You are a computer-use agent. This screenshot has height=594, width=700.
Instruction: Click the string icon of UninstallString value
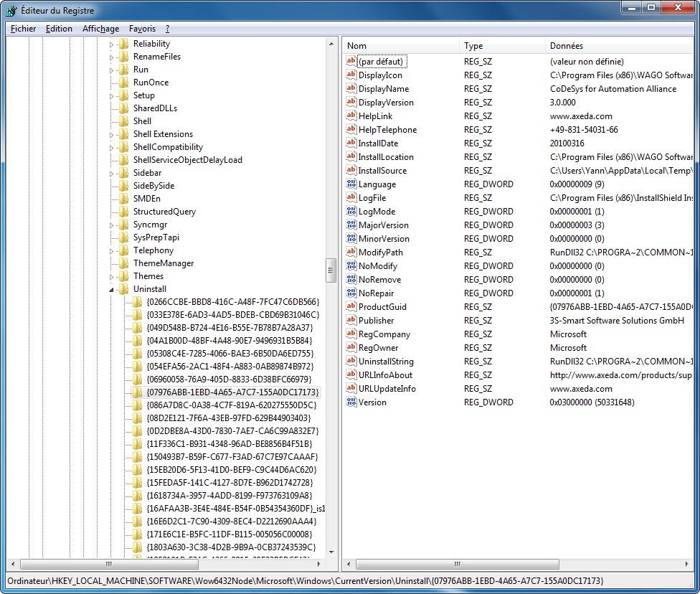tap(351, 361)
